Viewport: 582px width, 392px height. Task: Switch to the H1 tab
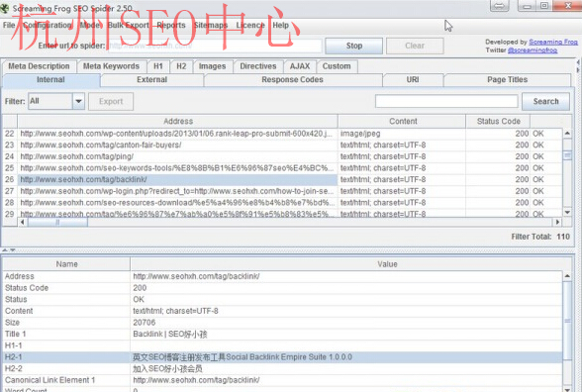(158, 66)
